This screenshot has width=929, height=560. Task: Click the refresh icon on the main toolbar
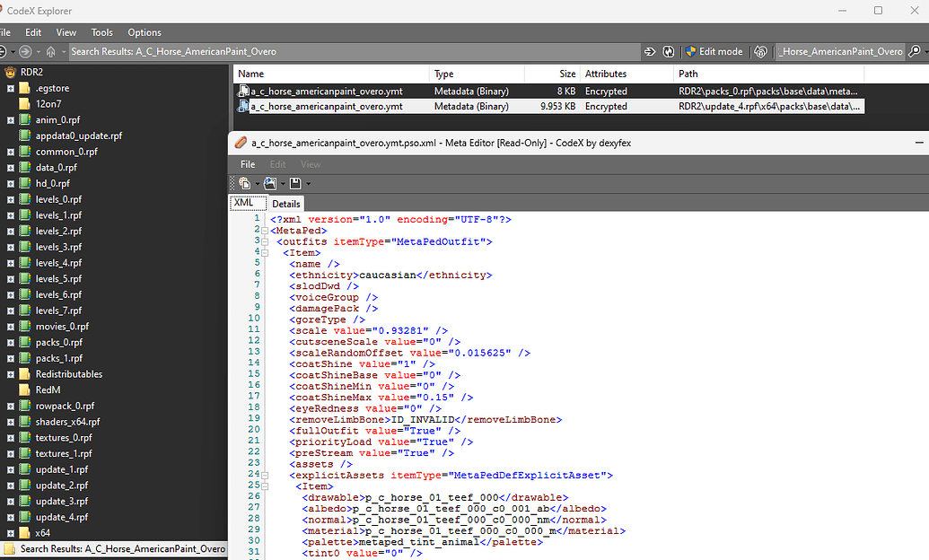669,51
